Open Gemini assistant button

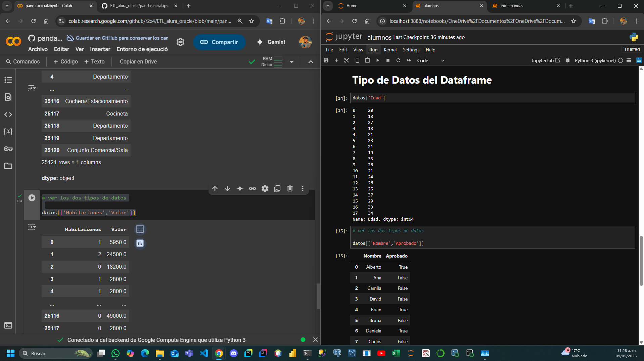271,42
